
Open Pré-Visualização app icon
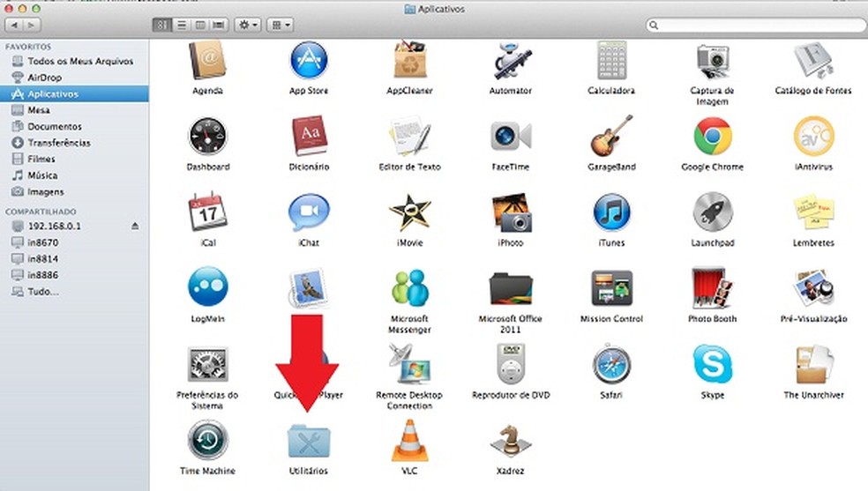click(813, 288)
